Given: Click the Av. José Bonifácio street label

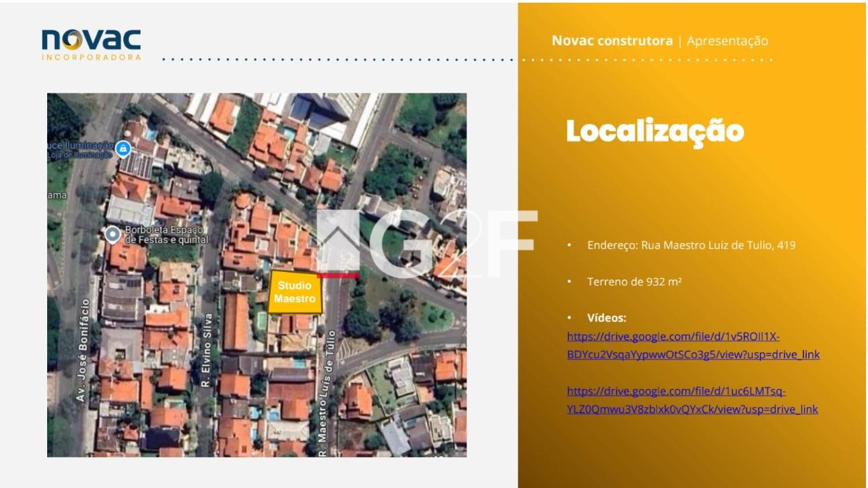Looking at the screenshot, I should pyautogui.click(x=82, y=350).
